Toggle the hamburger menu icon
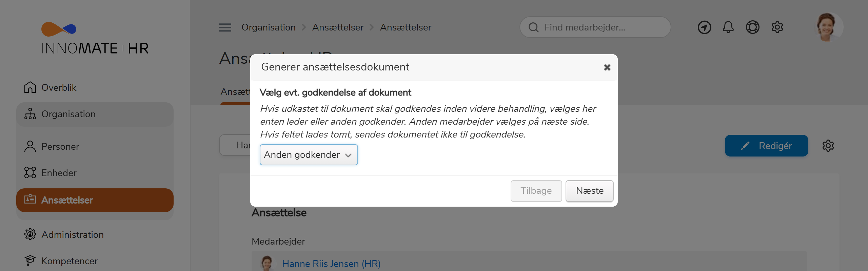Viewport: 868px width, 271px height. [225, 27]
